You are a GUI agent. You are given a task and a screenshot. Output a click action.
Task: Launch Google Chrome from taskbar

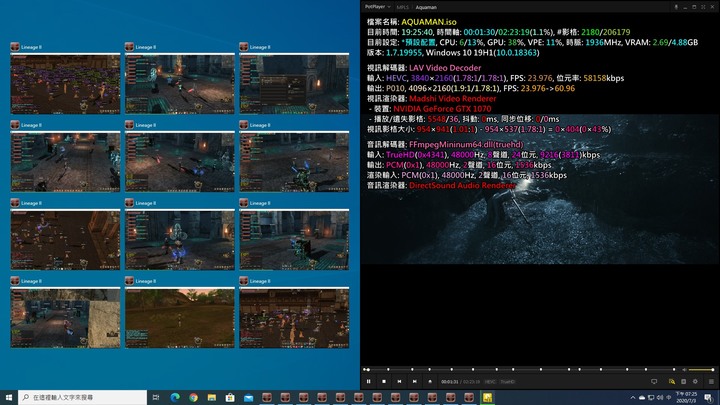(x=193, y=397)
